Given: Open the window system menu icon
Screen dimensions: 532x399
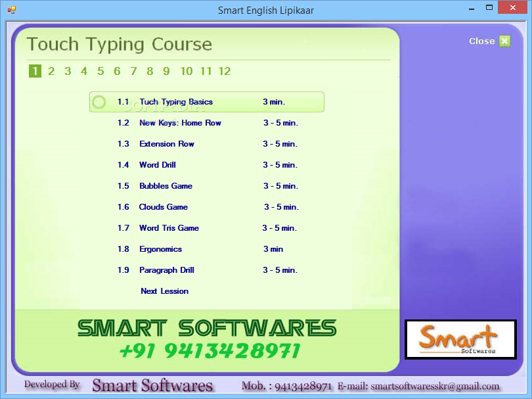Looking at the screenshot, I should [x=12, y=10].
